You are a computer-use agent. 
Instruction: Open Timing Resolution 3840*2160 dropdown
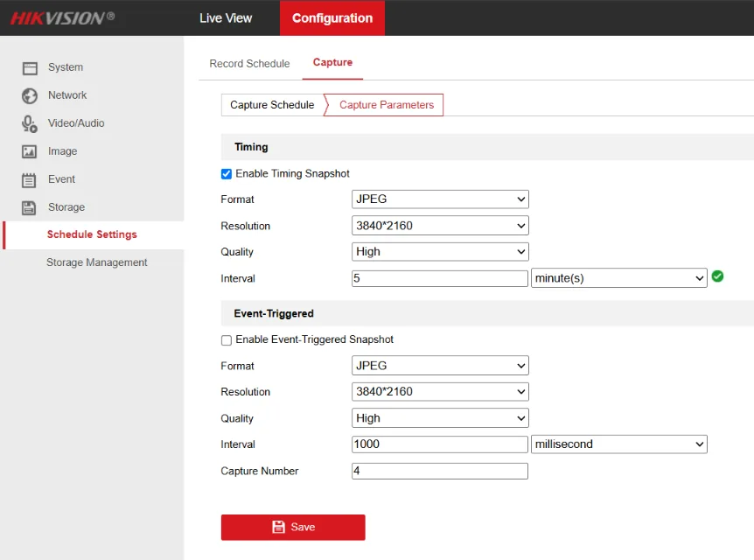click(x=440, y=226)
